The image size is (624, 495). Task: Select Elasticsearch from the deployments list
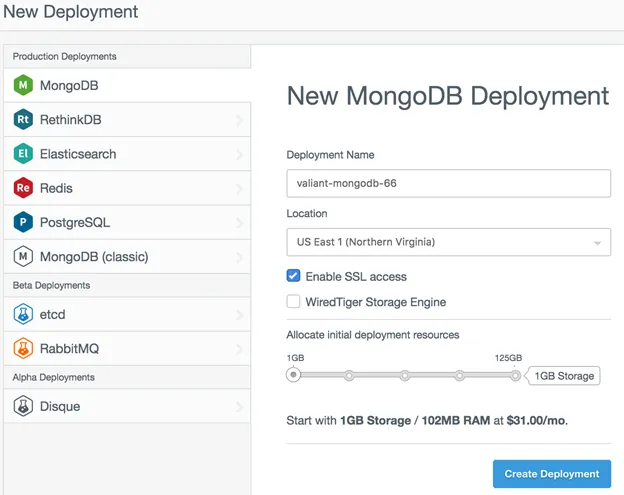click(x=78, y=154)
